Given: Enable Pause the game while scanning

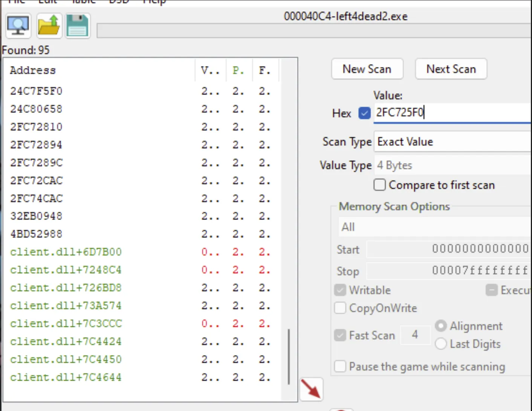Looking at the screenshot, I should [340, 366].
